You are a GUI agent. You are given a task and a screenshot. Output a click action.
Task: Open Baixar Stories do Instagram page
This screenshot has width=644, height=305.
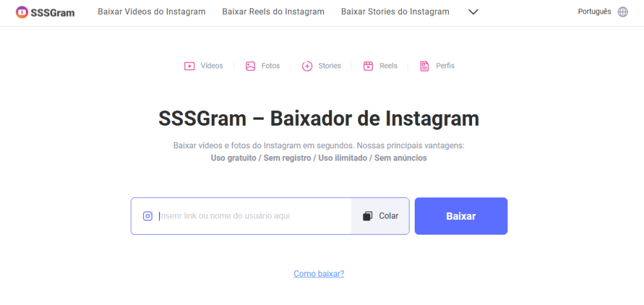395,12
